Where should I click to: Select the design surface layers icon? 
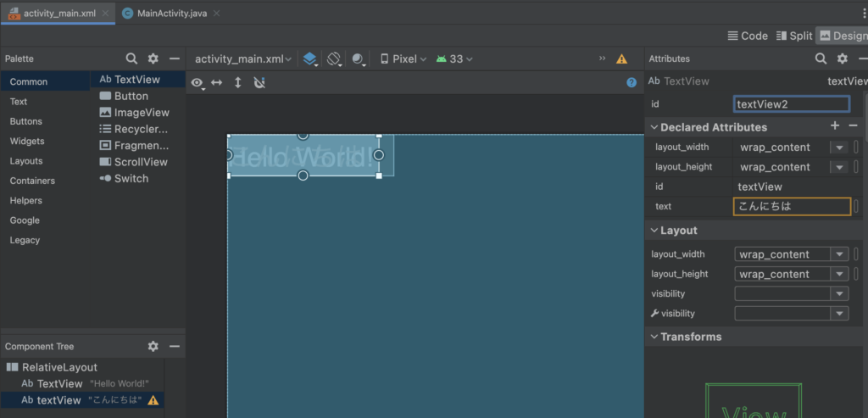(309, 59)
